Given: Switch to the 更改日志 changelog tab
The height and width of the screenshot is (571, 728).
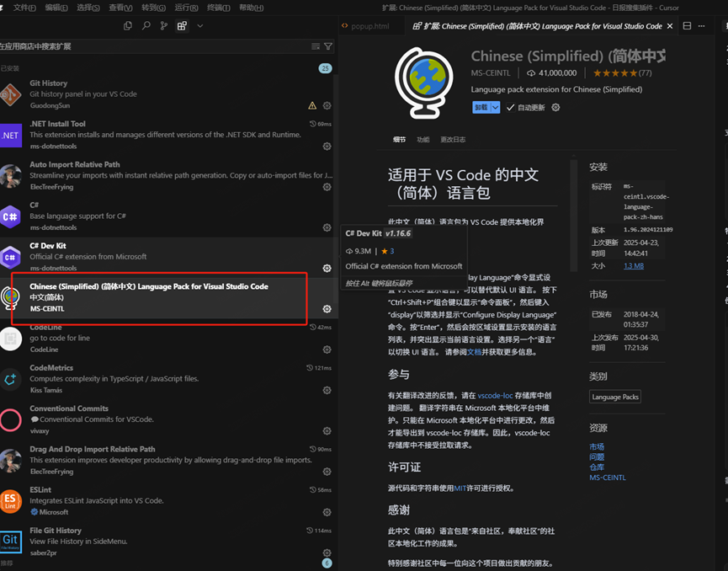Looking at the screenshot, I should tap(453, 140).
